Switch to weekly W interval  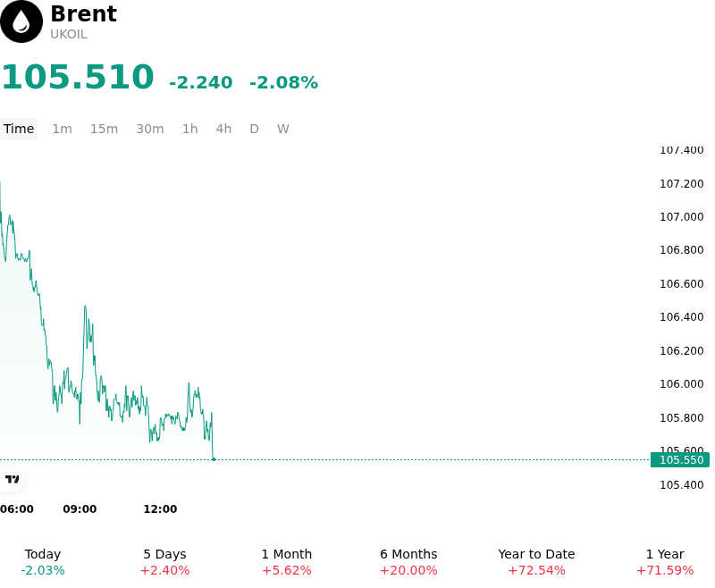(x=282, y=129)
